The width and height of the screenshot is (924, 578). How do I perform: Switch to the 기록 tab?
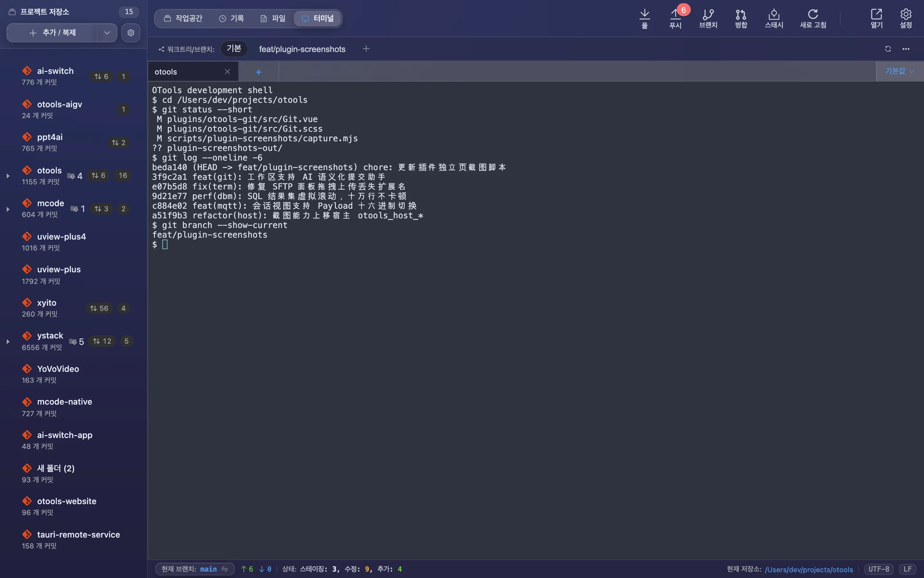(231, 18)
